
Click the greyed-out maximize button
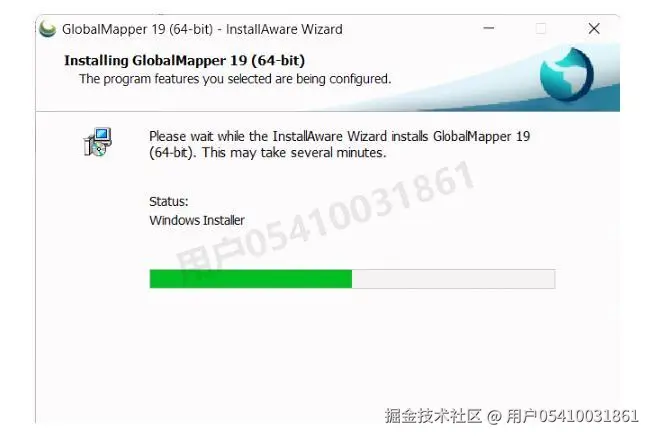(x=541, y=28)
